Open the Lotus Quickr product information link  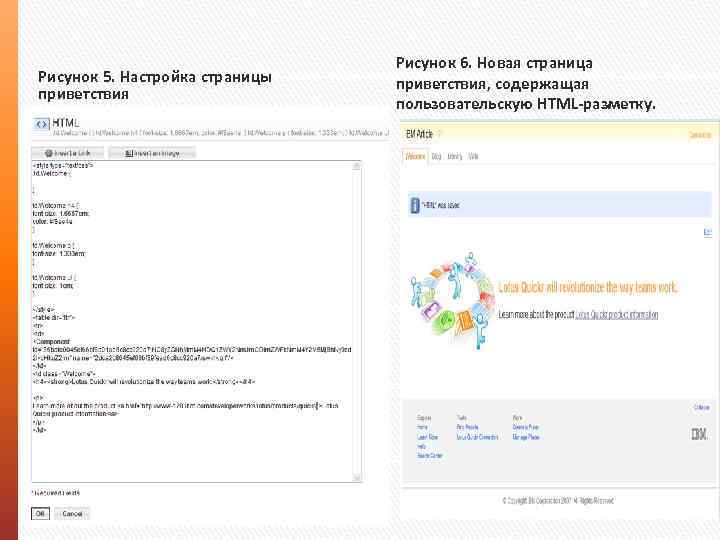tap(617, 315)
